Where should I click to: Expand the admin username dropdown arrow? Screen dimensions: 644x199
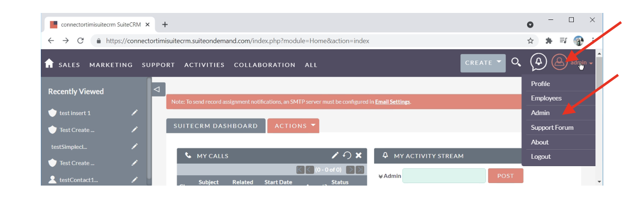591,64
